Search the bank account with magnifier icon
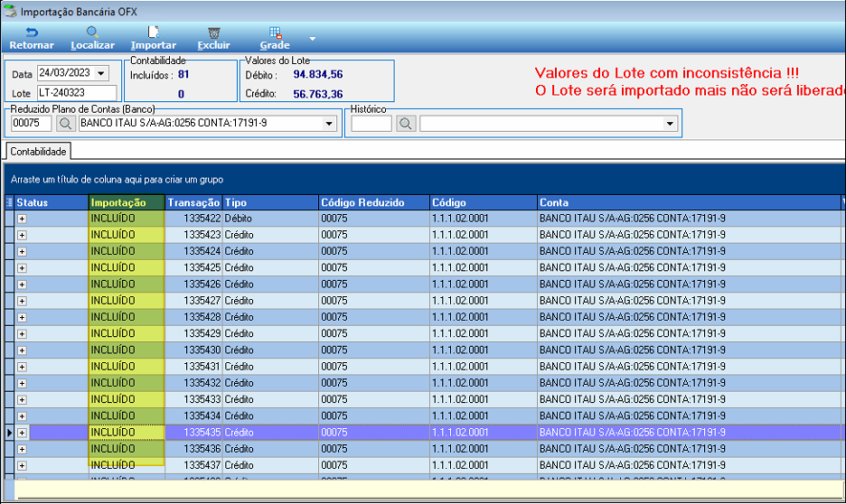 pyautogui.click(x=65, y=124)
